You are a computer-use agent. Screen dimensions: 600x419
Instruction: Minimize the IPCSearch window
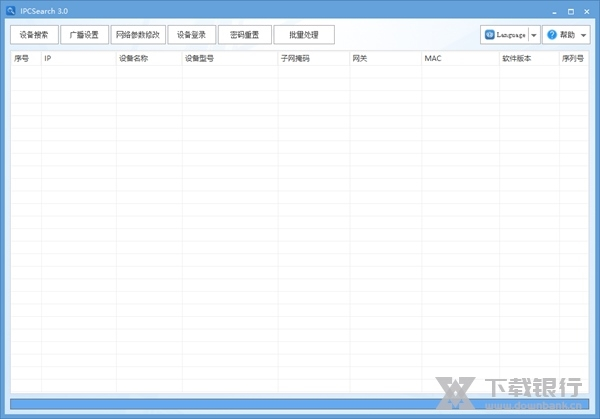554,12
